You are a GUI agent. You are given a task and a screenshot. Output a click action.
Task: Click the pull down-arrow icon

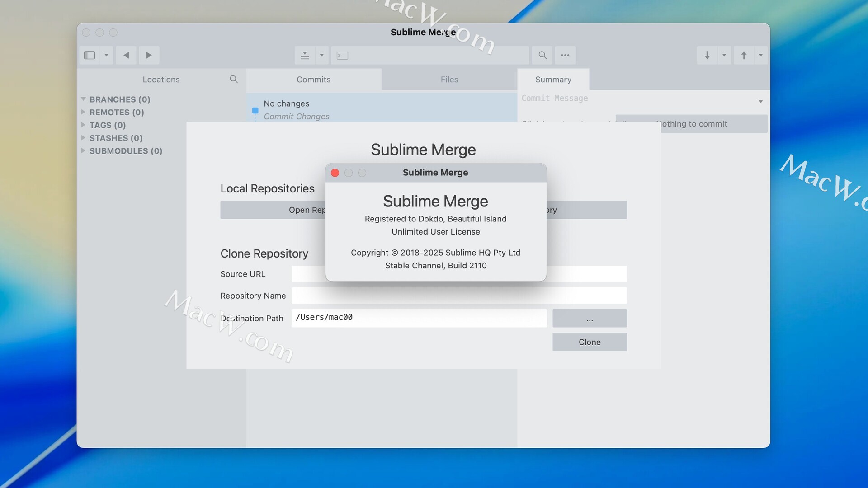tap(707, 55)
